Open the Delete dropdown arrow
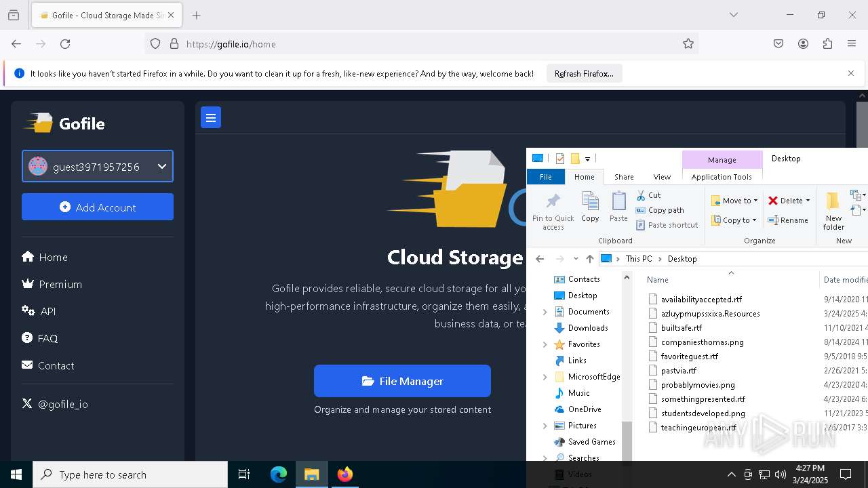The height and width of the screenshot is (488, 868). pos(808,201)
